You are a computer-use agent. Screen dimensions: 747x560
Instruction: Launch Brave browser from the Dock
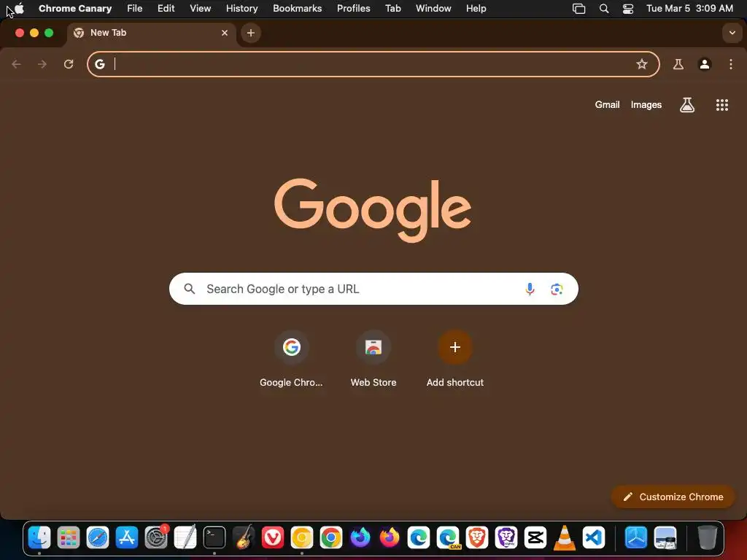click(x=477, y=537)
